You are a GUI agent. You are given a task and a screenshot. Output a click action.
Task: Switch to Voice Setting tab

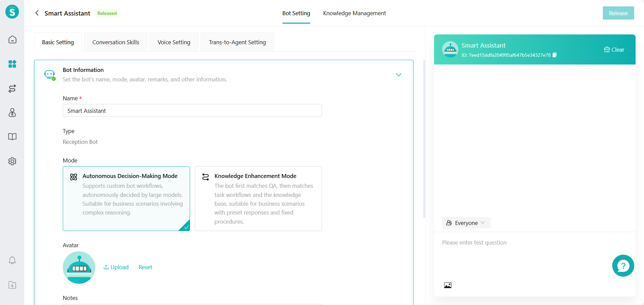click(x=174, y=42)
